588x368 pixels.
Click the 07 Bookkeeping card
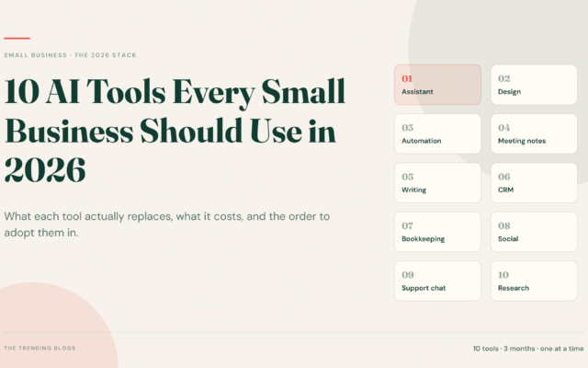tap(437, 232)
